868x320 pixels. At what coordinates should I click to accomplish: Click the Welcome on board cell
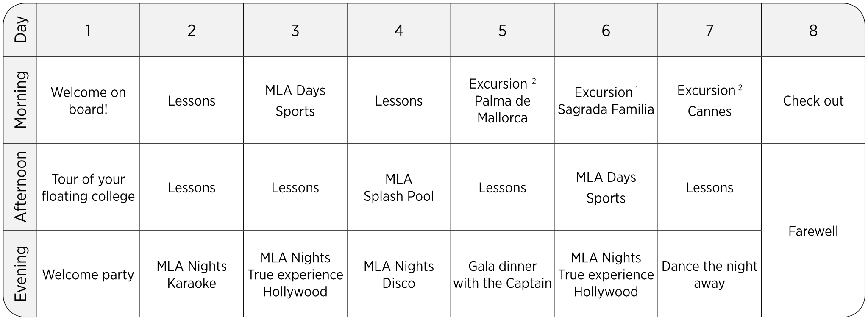(x=88, y=101)
